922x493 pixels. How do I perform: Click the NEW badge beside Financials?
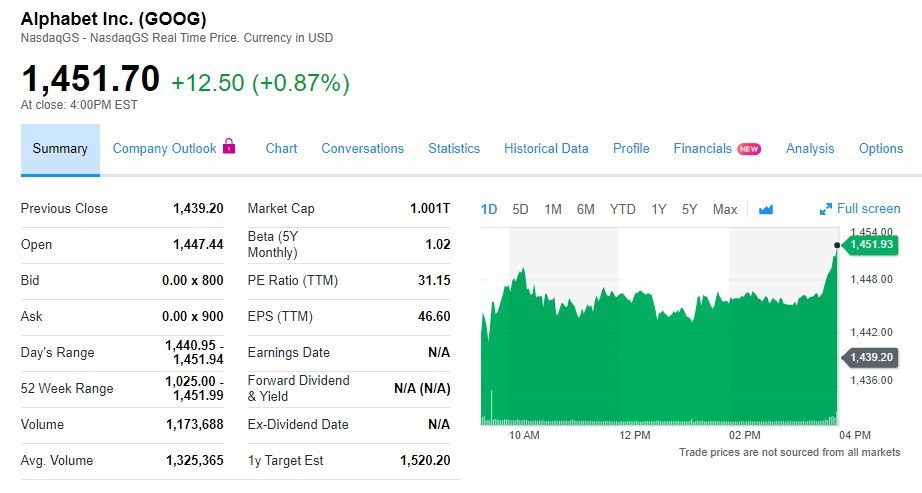(x=749, y=149)
